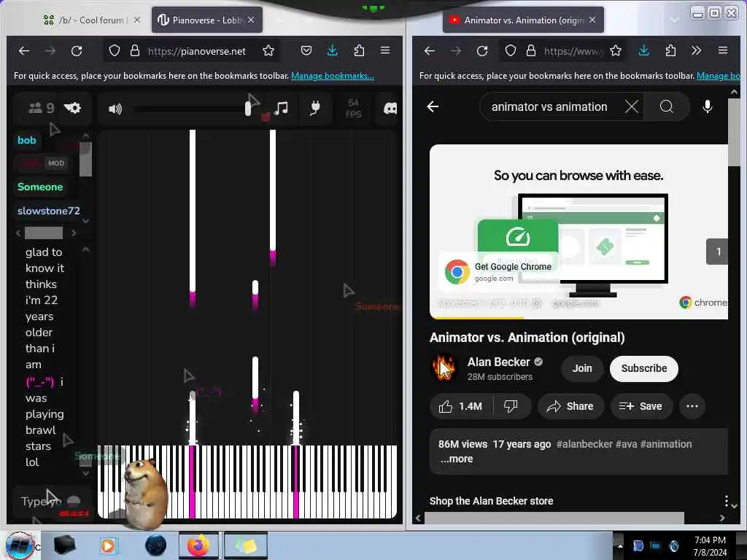Start YouTube voice search microphone

pos(708,106)
